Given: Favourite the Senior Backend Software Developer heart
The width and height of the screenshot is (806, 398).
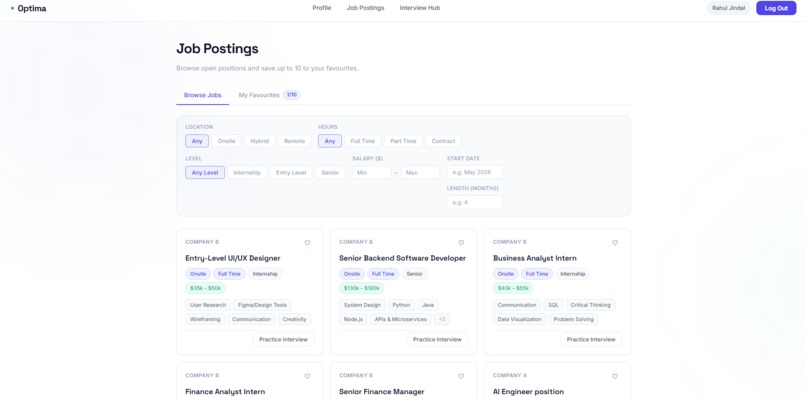Looking at the screenshot, I should pos(461,243).
